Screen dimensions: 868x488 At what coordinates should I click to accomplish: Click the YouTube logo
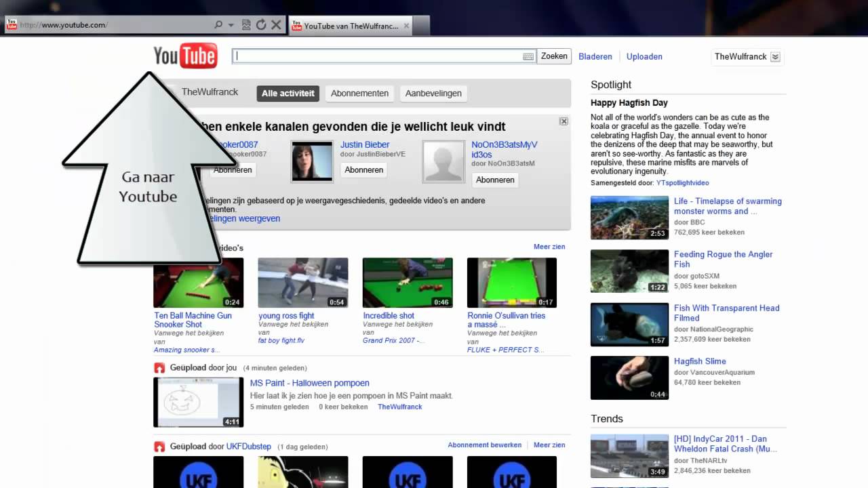(185, 56)
